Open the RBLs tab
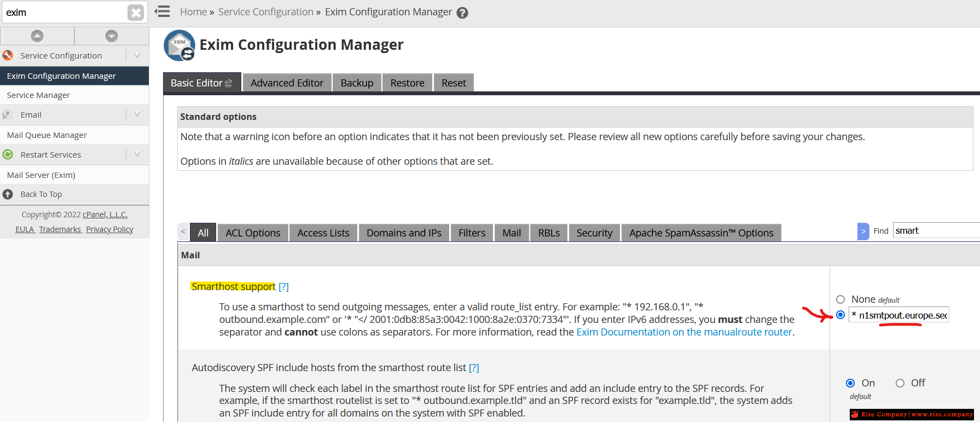This screenshot has height=422, width=980. pyautogui.click(x=549, y=233)
